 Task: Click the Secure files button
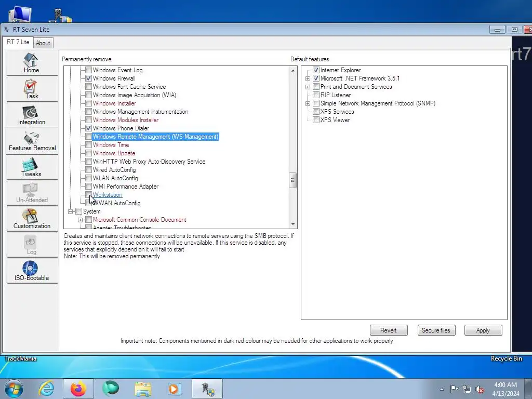436,330
